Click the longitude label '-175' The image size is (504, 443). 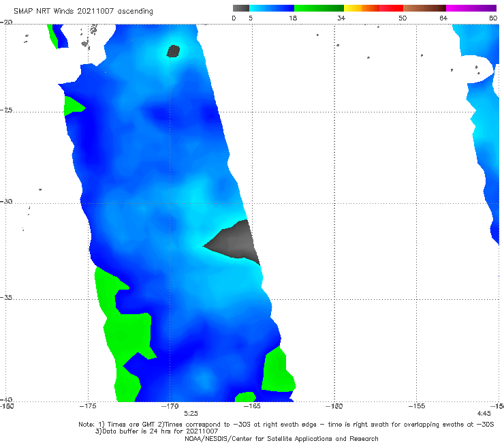coord(88,406)
